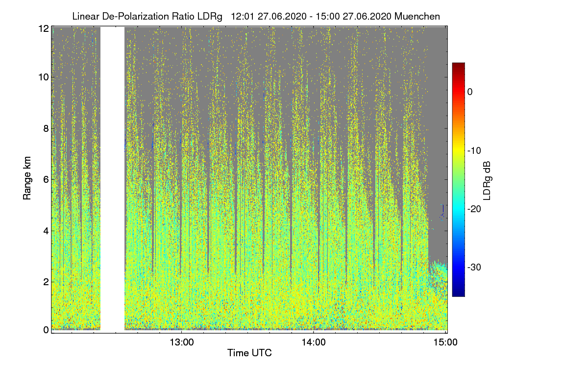Click the colorbar value label 0
Screen dimensions: 588x392
point(470,92)
